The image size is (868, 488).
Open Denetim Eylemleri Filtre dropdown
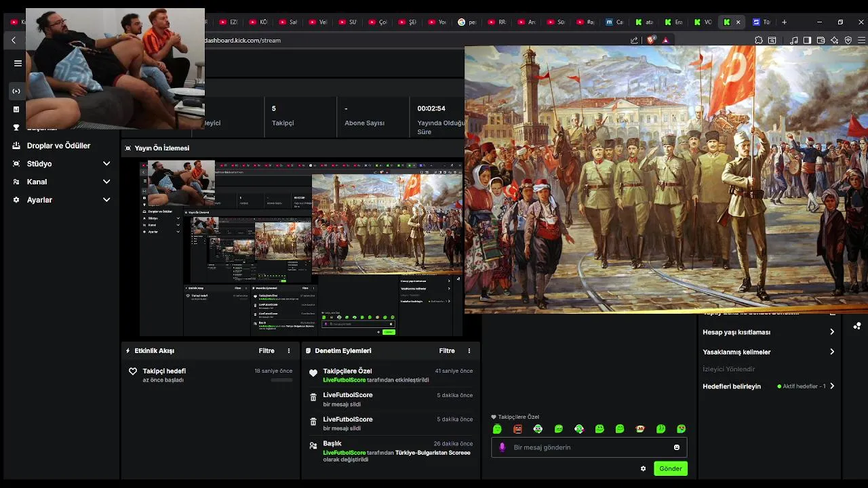(x=447, y=351)
